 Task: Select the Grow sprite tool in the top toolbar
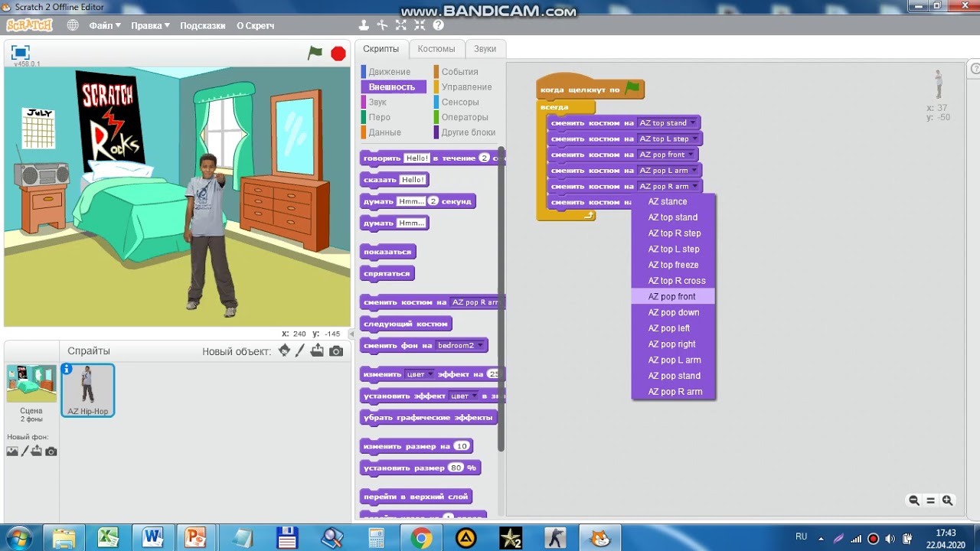coord(400,25)
